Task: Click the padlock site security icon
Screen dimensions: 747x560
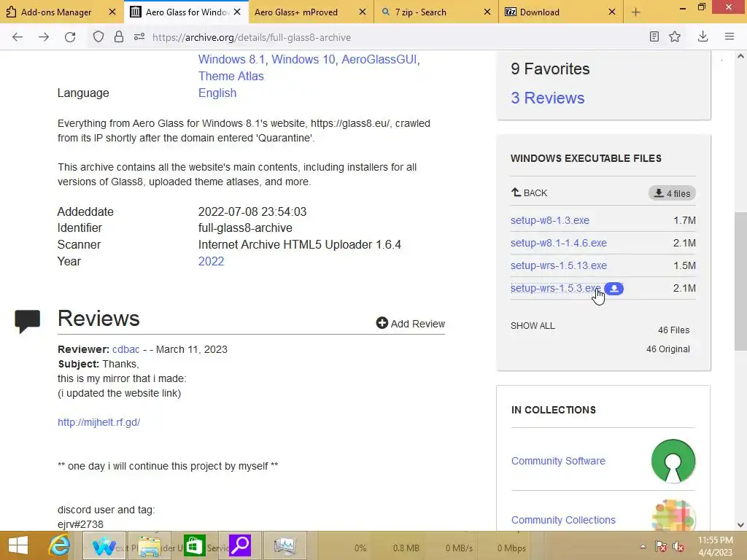Action: coord(119,37)
